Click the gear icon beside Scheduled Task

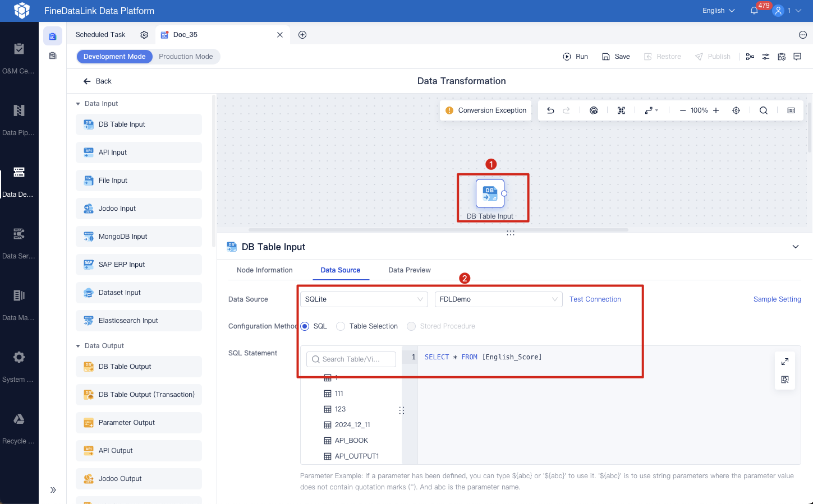pos(144,35)
